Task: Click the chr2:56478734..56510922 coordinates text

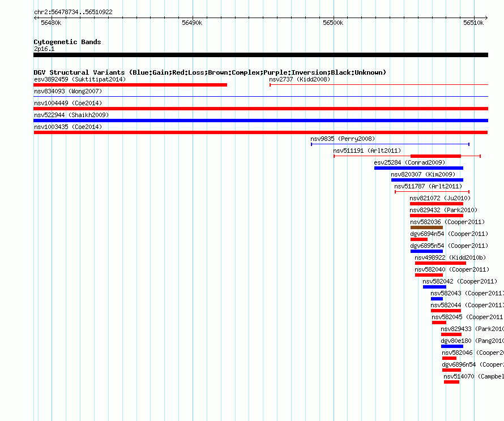Action: tap(73, 12)
